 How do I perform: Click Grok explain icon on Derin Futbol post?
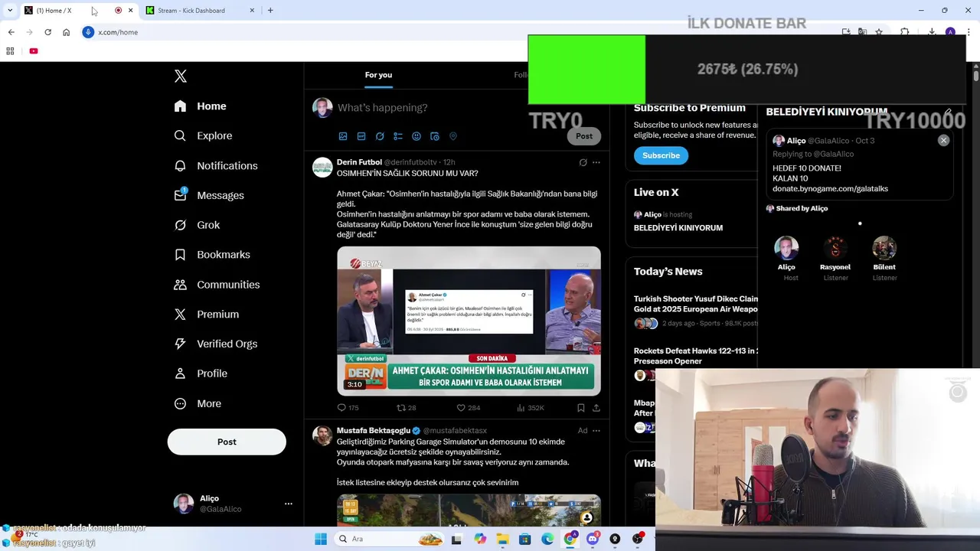(x=583, y=162)
